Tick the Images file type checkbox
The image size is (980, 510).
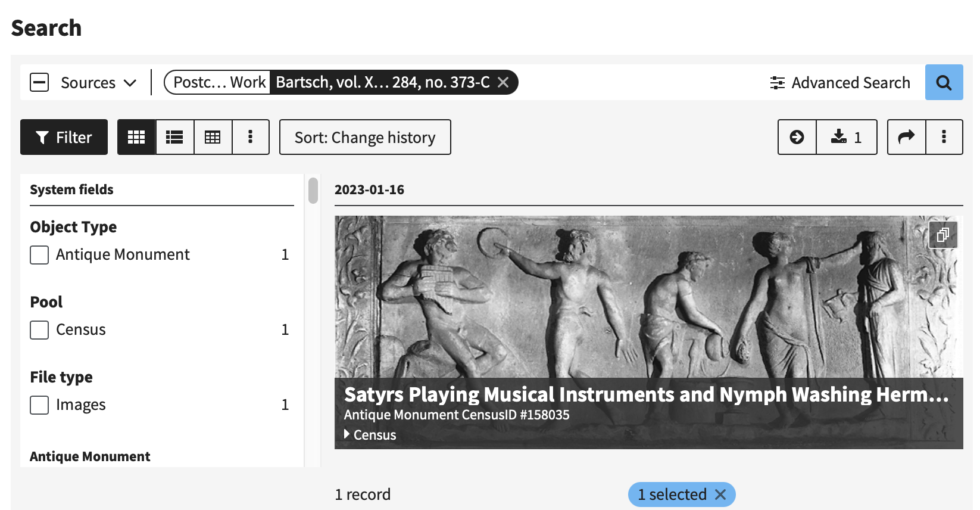(x=39, y=405)
